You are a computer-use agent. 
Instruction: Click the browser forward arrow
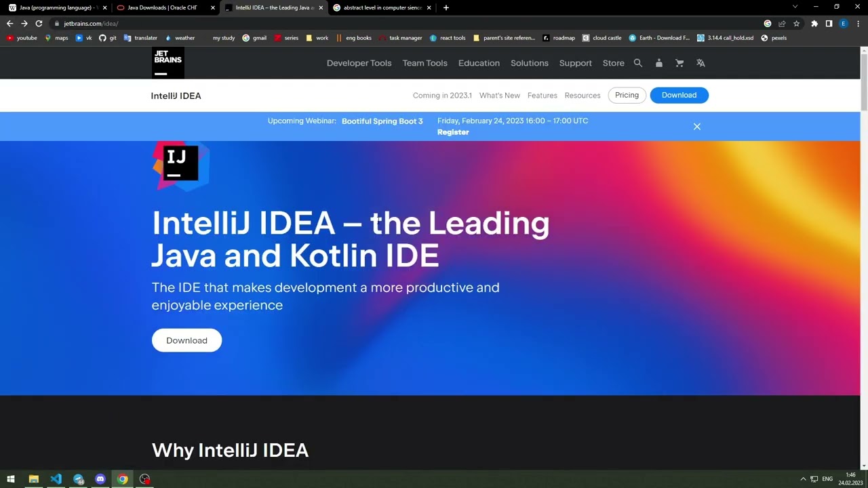point(24,24)
